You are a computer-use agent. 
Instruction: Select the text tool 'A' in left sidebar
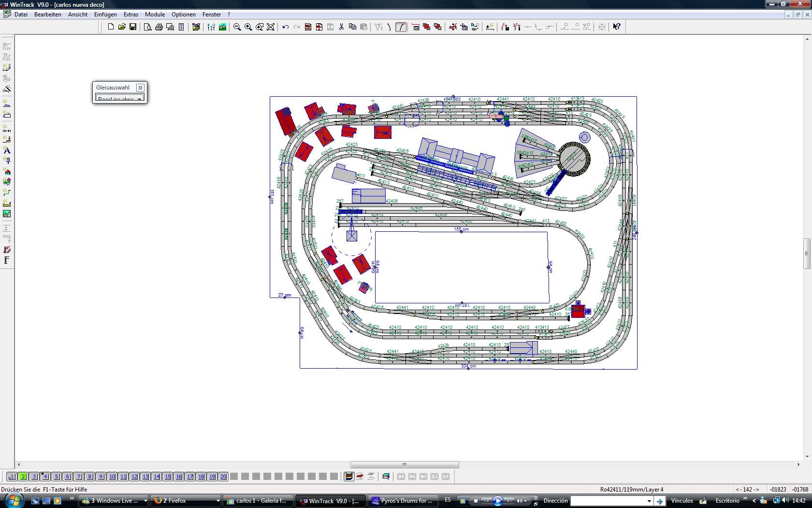(7, 150)
